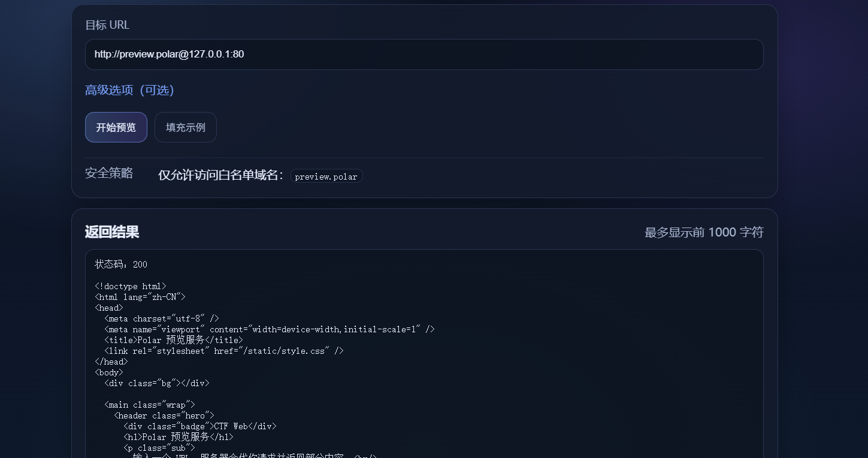This screenshot has height=458, width=868.
Task: Click the p class="sub" line
Action: point(159,448)
